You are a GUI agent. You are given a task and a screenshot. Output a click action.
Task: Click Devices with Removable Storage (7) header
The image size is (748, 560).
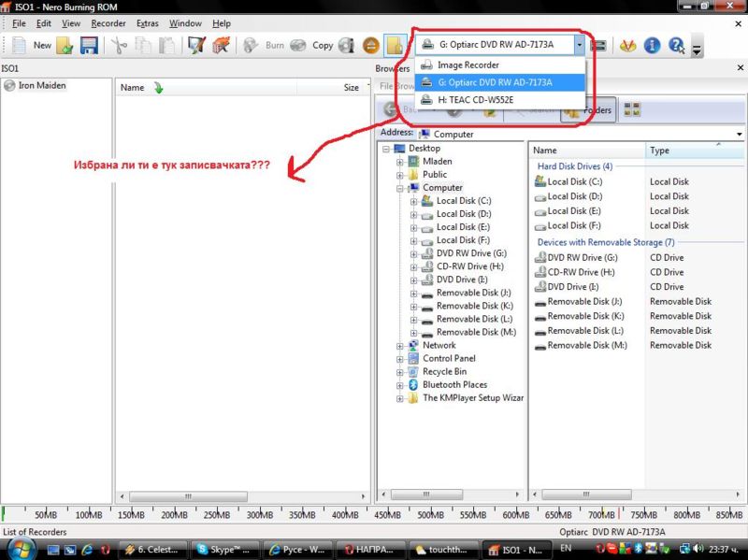(606, 242)
